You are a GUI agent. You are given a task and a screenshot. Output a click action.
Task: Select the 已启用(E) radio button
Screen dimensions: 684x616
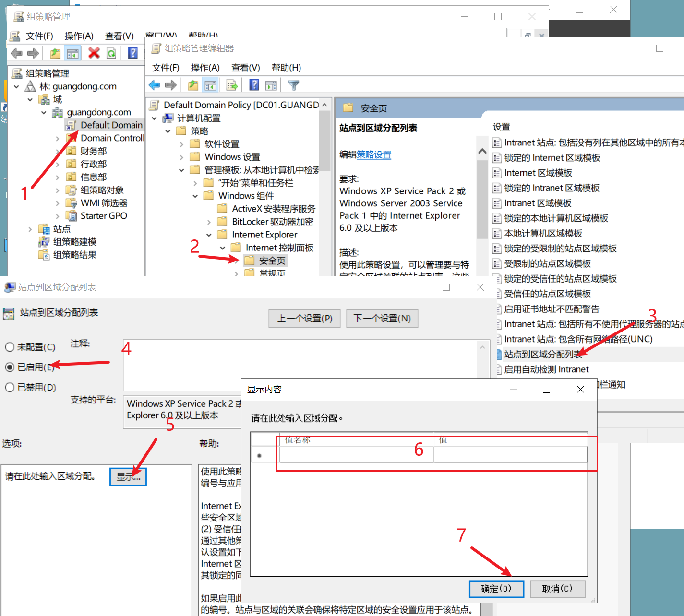pyautogui.click(x=10, y=367)
